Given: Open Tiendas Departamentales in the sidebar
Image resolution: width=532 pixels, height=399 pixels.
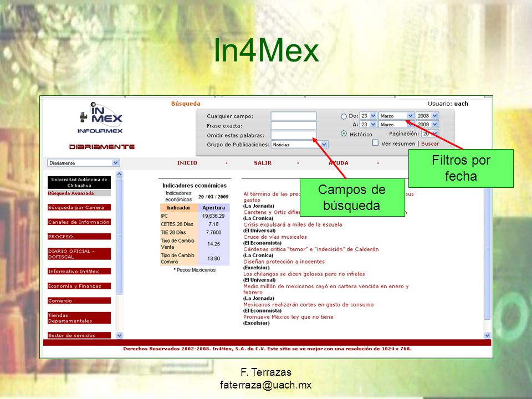Looking at the screenshot, I should 79,318.
